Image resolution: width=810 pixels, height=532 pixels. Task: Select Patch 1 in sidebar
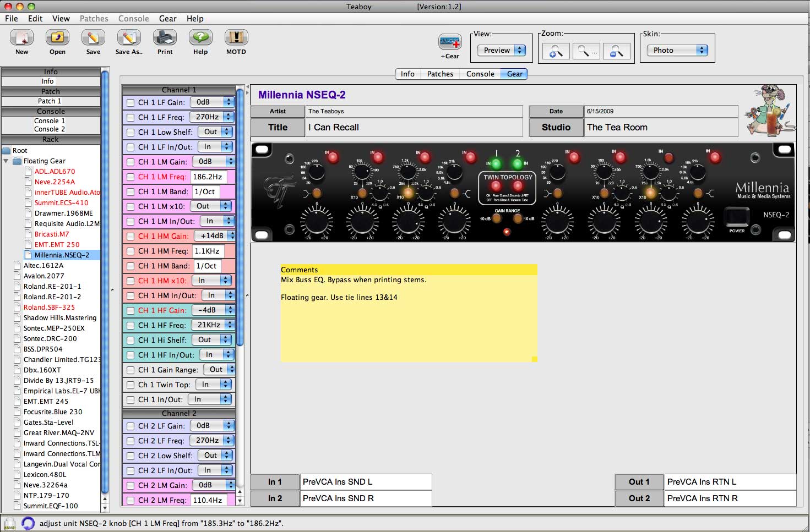click(x=50, y=101)
